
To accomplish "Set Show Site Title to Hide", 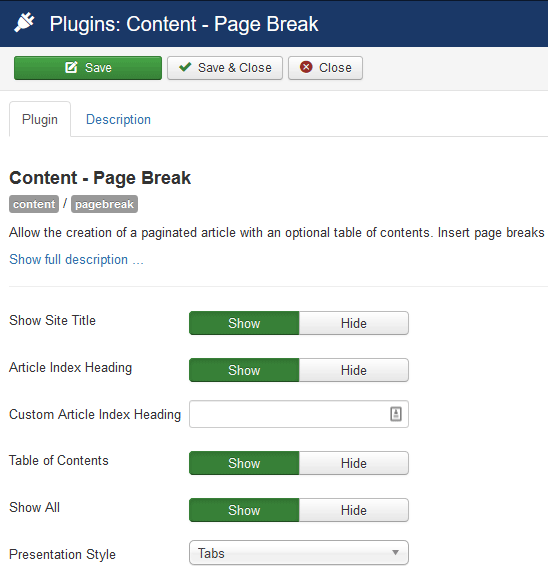I will [x=354, y=323].
